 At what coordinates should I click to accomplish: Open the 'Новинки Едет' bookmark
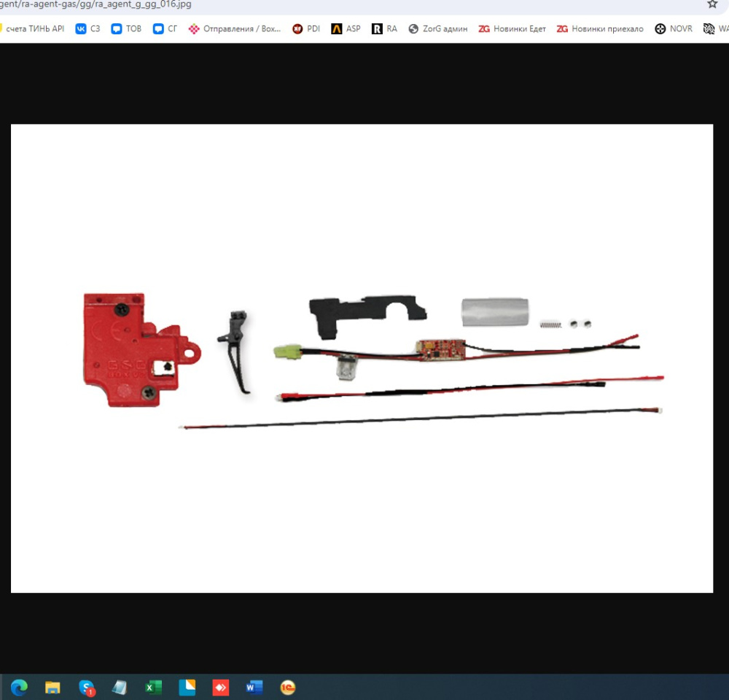click(x=512, y=29)
